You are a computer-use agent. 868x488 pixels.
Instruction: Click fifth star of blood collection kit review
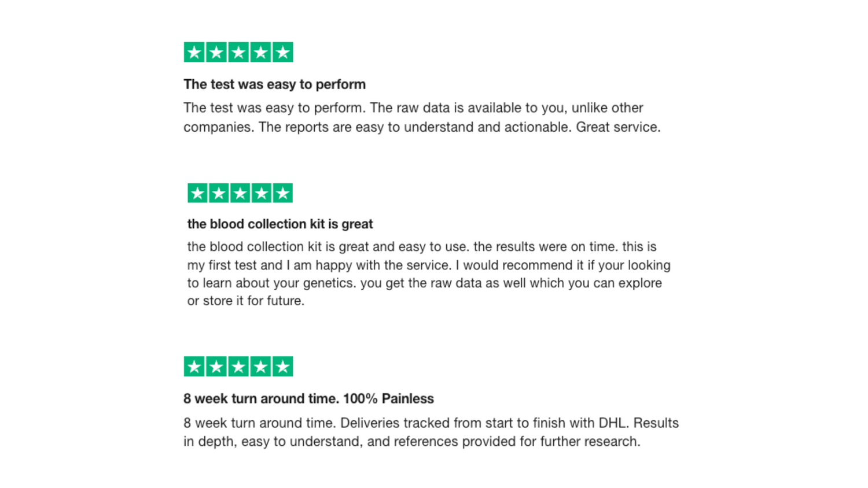click(x=283, y=193)
